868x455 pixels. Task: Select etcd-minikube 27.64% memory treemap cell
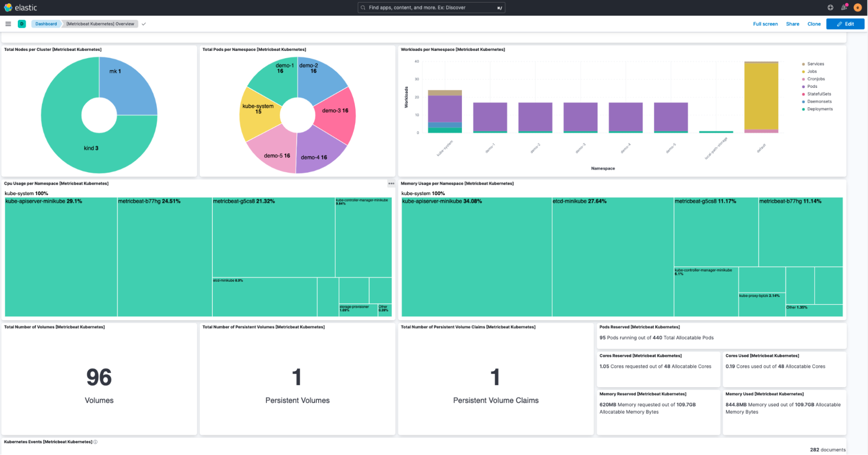(613, 257)
